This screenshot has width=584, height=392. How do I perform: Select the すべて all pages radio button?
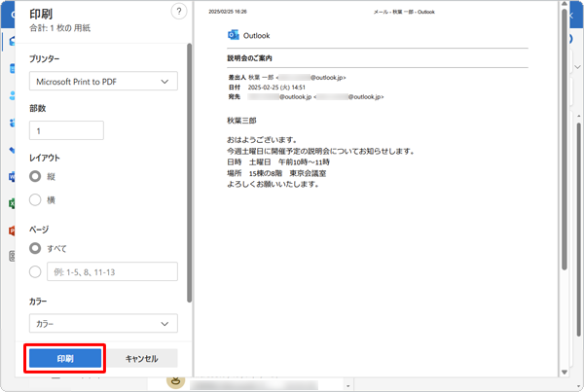(x=35, y=248)
